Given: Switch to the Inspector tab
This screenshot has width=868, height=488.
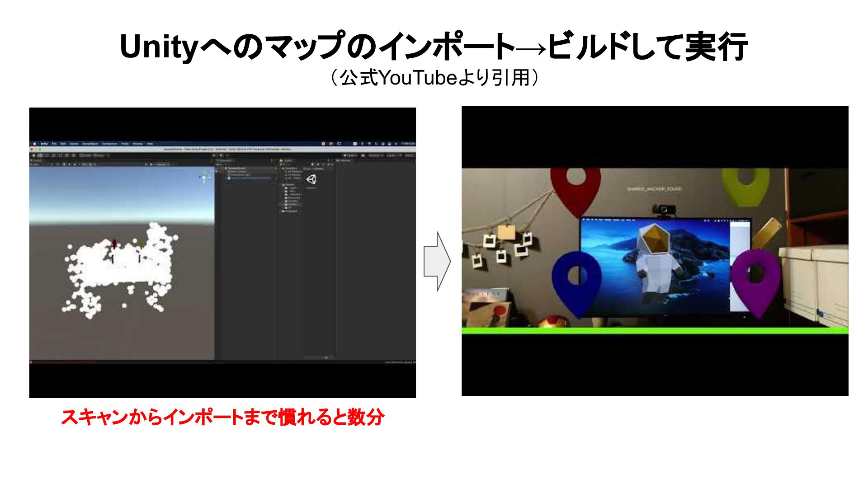Looking at the screenshot, I should pyautogui.click(x=344, y=160).
